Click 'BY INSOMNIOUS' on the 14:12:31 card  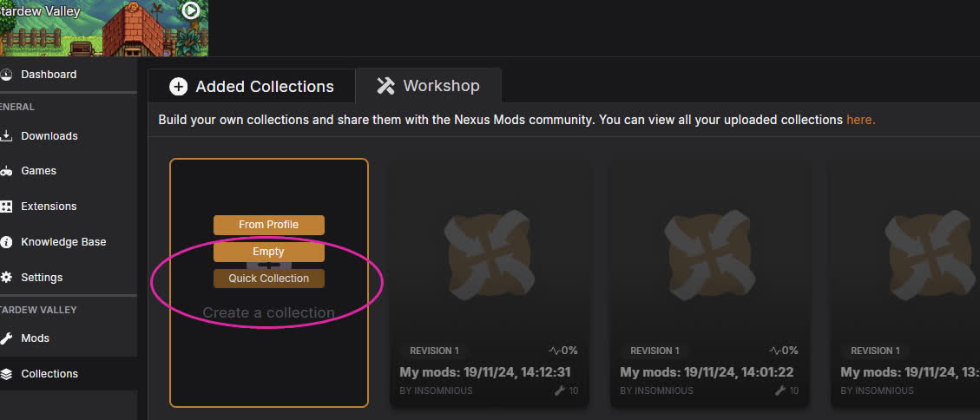pos(437,390)
